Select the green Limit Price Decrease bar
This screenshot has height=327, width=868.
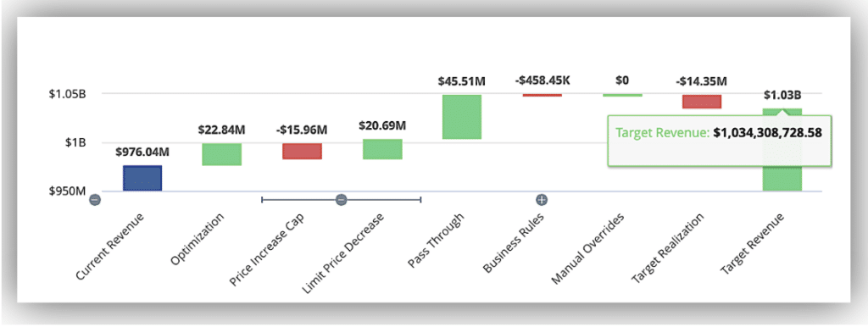tap(382, 149)
